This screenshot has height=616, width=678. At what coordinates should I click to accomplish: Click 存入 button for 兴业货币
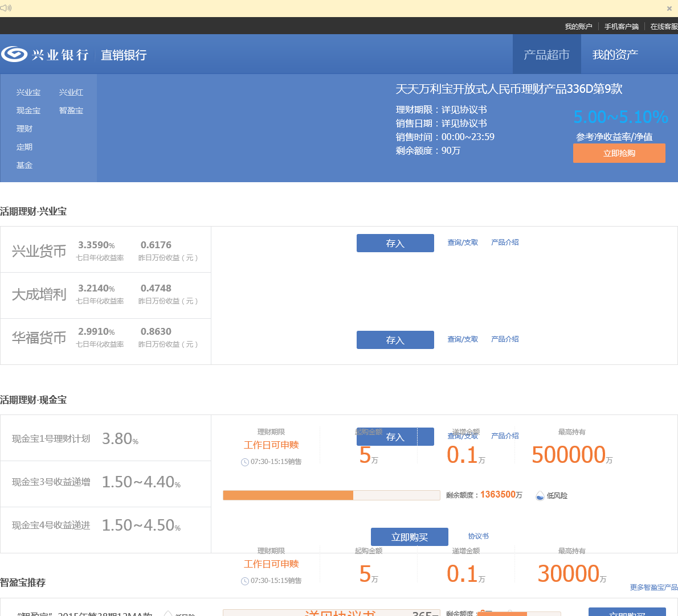point(395,243)
